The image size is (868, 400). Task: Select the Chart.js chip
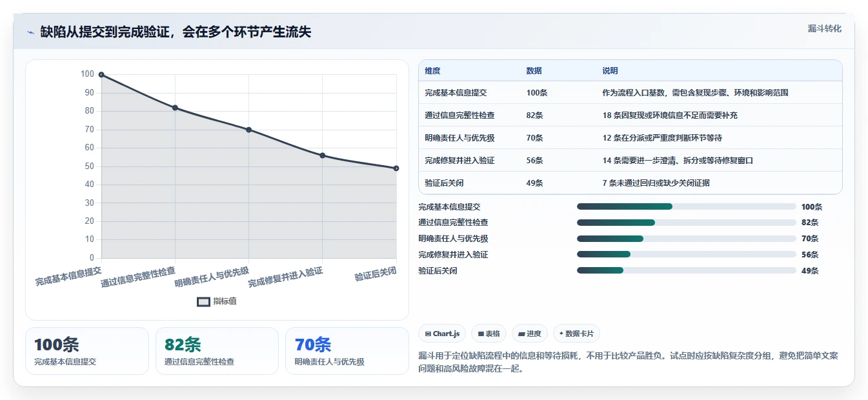[x=442, y=334]
